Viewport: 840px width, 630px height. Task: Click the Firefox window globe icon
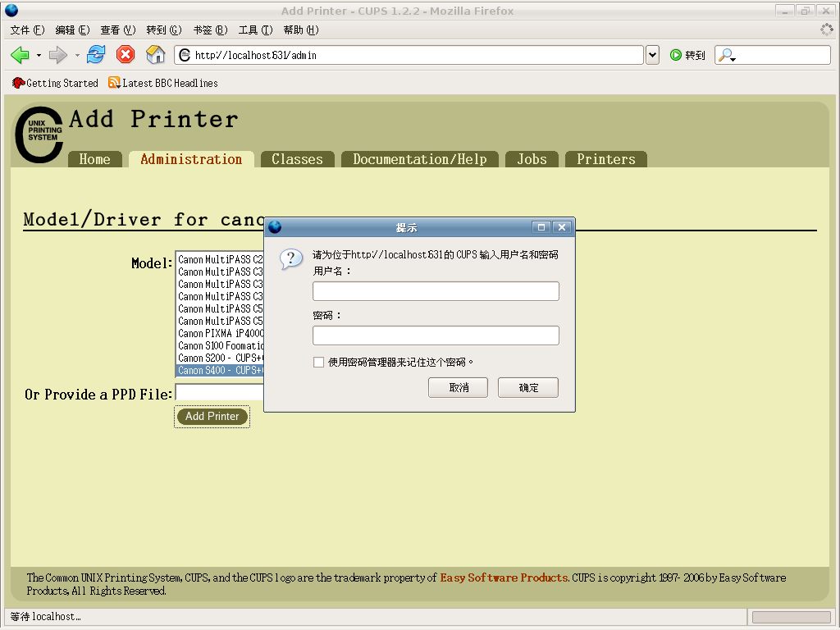tap(11, 10)
